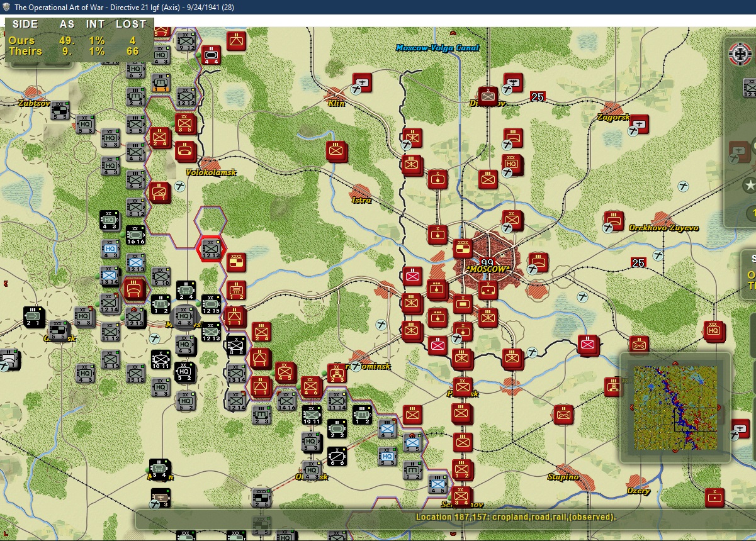Select the orange-striped artillery unit 1-1
The image size is (756, 541).
click(161, 84)
